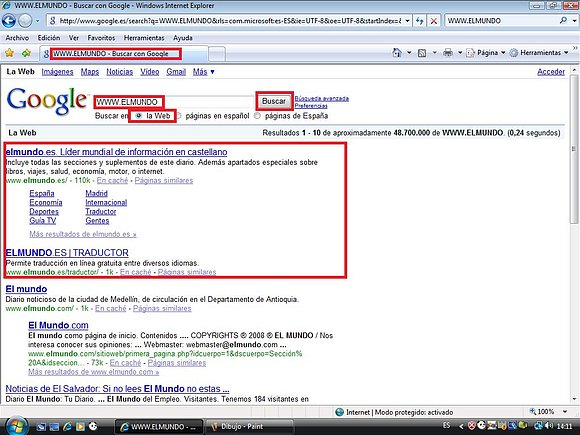Click in the Google search input field
The image size is (580, 435).
click(175, 102)
